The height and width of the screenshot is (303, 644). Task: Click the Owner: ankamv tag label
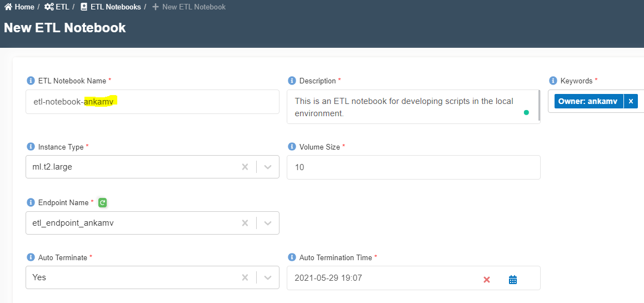589,101
